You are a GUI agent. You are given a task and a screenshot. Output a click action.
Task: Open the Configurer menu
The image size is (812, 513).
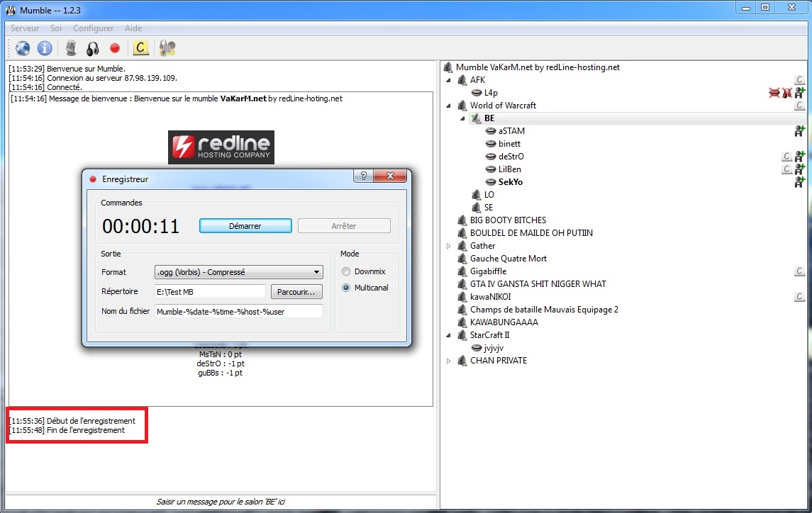click(93, 28)
